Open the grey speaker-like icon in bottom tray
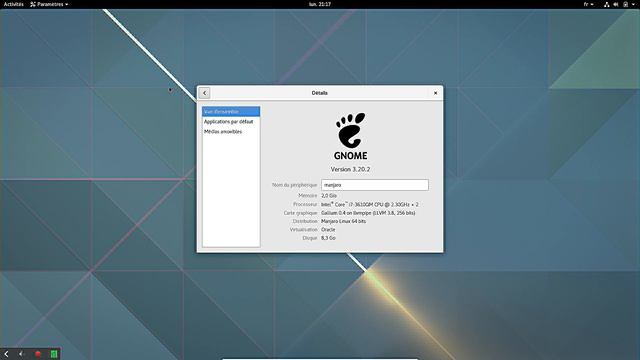Viewport: 640px width, 360px height. coord(21,354)
